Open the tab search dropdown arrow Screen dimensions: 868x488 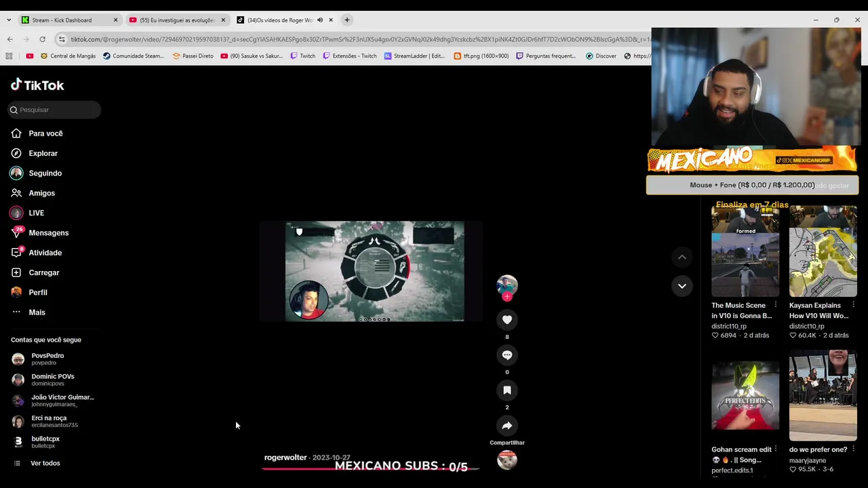tap(9, 20)
